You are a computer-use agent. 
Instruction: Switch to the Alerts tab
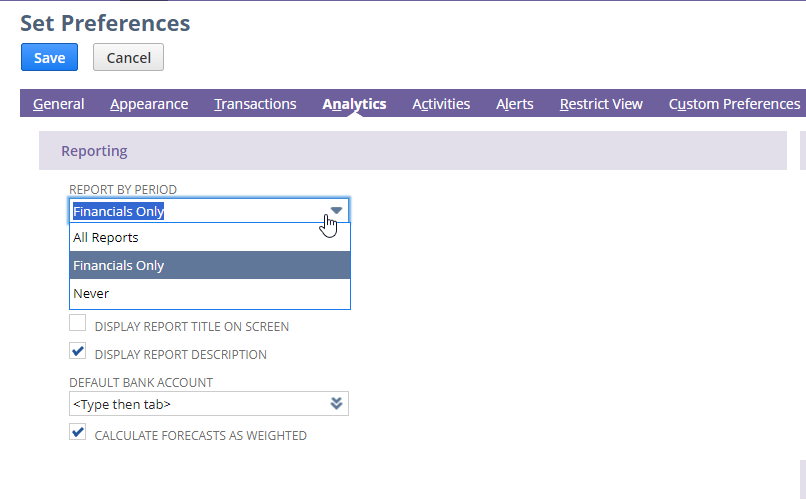tap(515, 104)
